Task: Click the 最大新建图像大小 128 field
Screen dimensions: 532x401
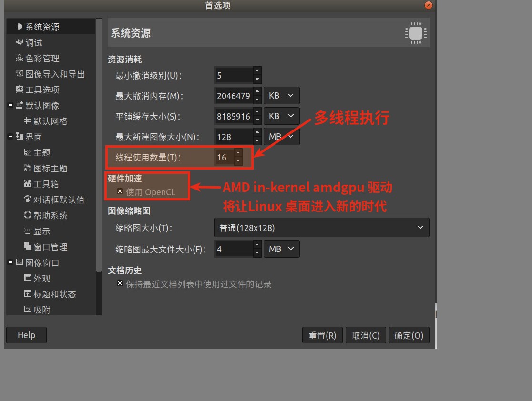Action: pos(234,137)
